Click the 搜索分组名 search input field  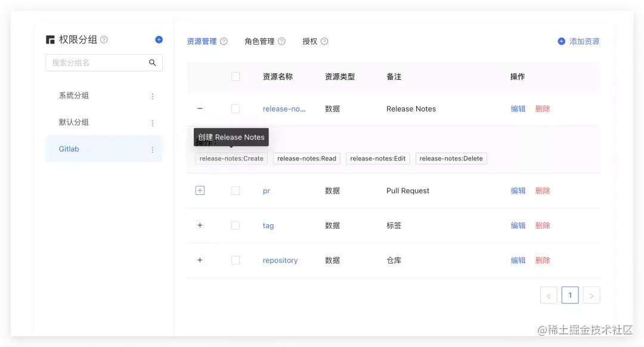coord(104,63)
